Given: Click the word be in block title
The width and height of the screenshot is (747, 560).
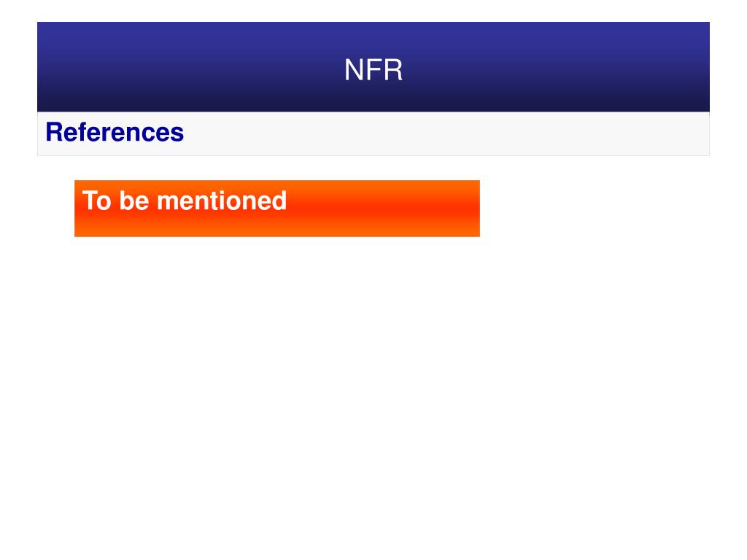Looking at the screenshot, I should [x=134, y=201].
